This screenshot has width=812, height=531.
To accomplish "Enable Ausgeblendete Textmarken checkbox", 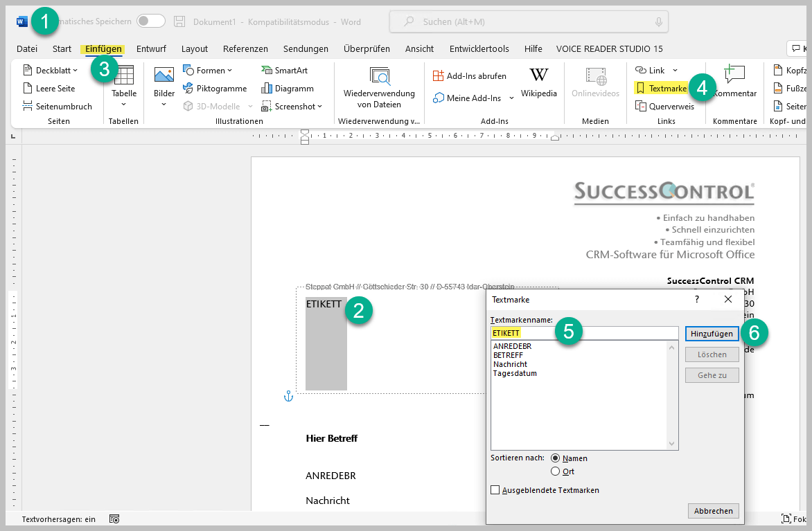I will click(x=495, y=490).
